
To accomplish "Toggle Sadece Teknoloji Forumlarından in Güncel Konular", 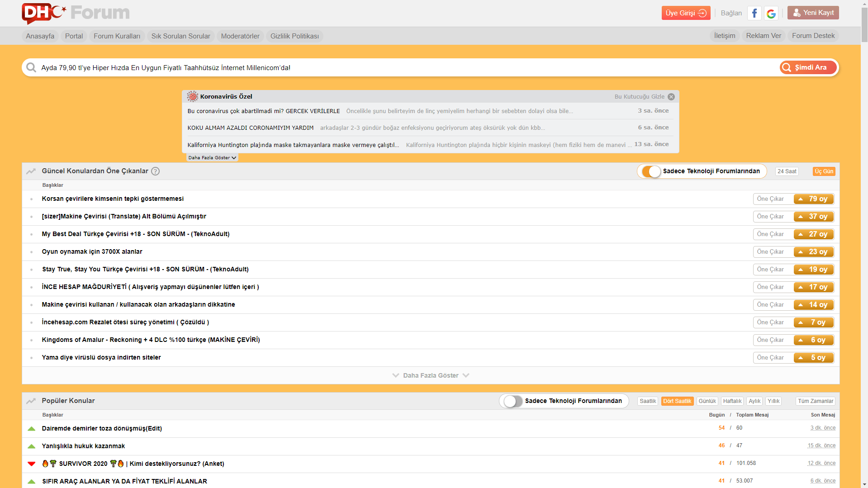I will click(x=652, y=171).
